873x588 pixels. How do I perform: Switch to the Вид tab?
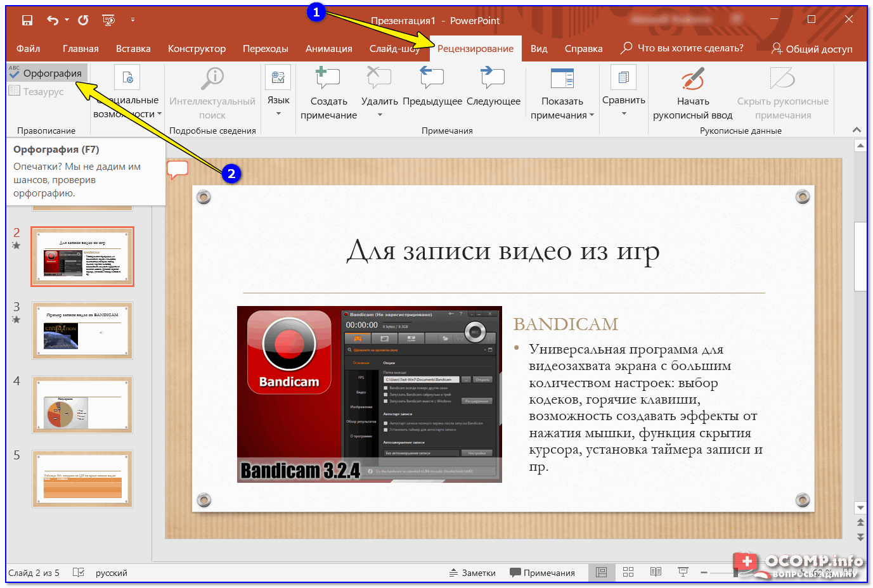pos(539,49)
